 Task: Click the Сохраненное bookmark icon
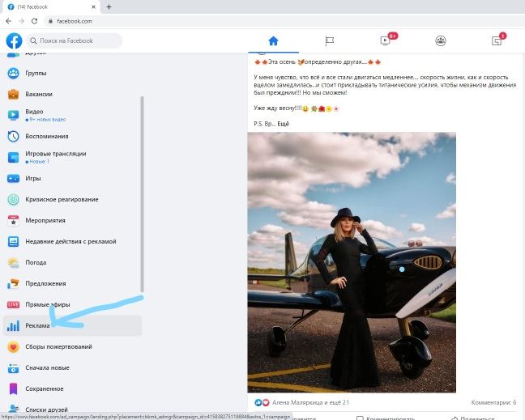click(x=14, y=389)
